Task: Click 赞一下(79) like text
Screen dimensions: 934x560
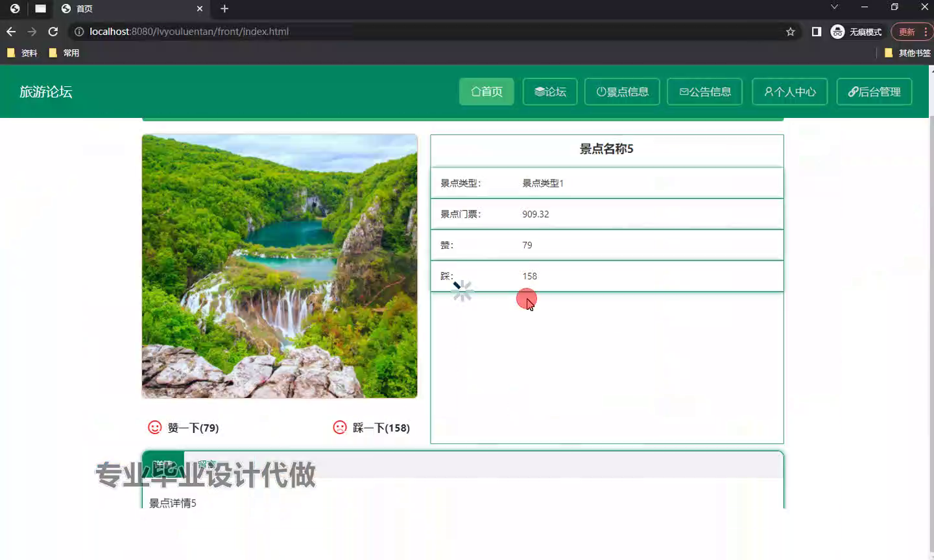Action: pyautogui.click(x=193, y=428)
